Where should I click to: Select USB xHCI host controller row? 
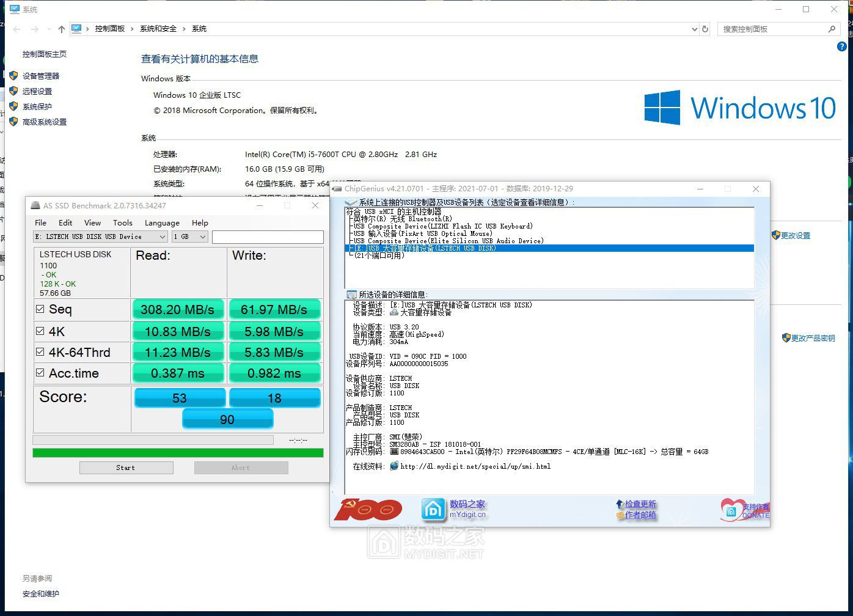click(x=394, y=211)
